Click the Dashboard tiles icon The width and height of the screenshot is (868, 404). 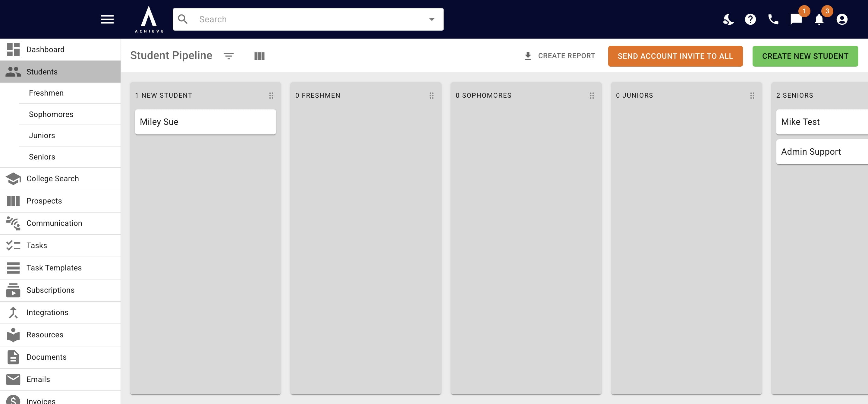pyautogui.click(x=13, y=49)
